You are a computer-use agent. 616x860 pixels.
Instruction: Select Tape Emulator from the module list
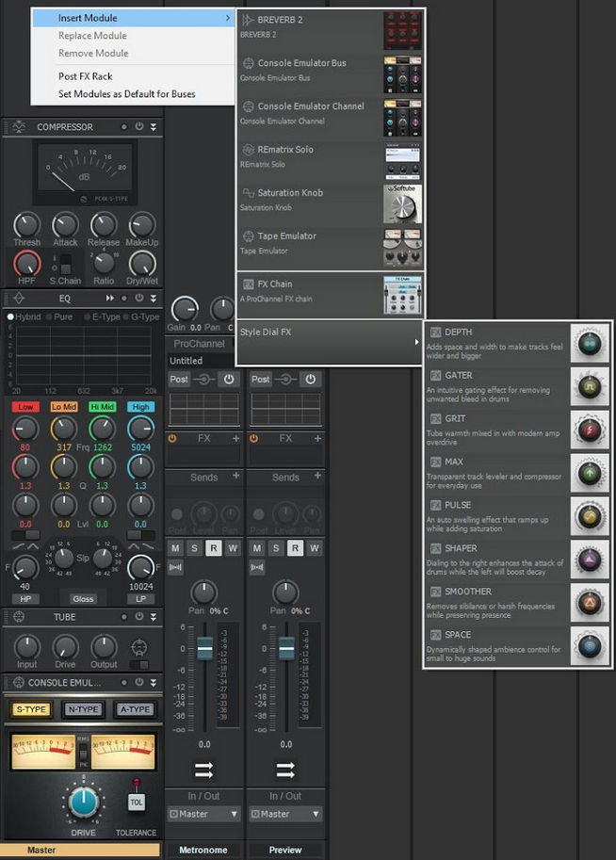coord(287,236)
